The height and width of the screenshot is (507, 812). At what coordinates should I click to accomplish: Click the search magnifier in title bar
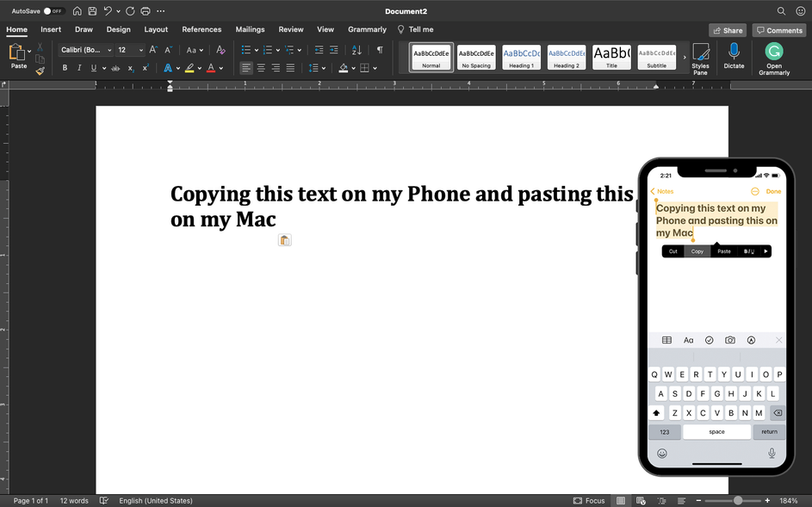click(782, 11)
